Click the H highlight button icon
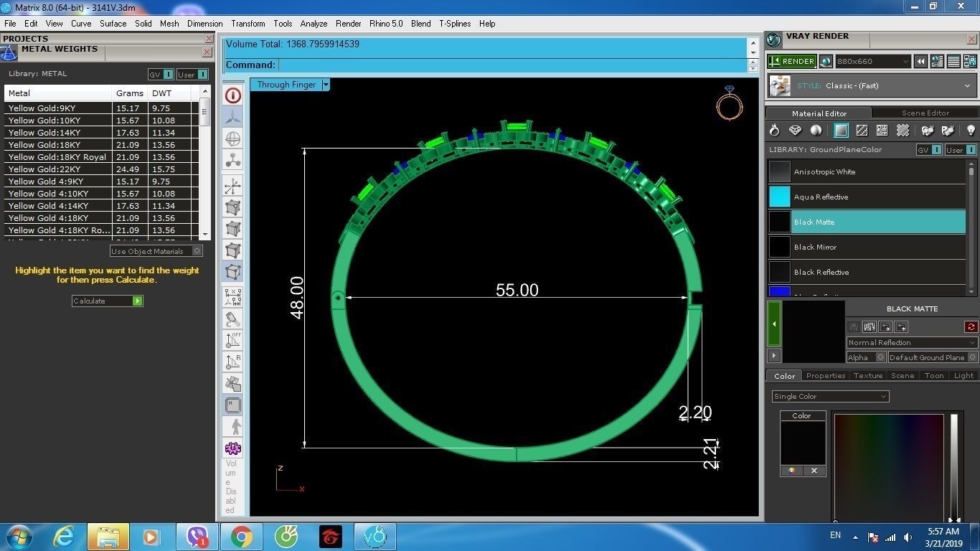 (233, 405)
